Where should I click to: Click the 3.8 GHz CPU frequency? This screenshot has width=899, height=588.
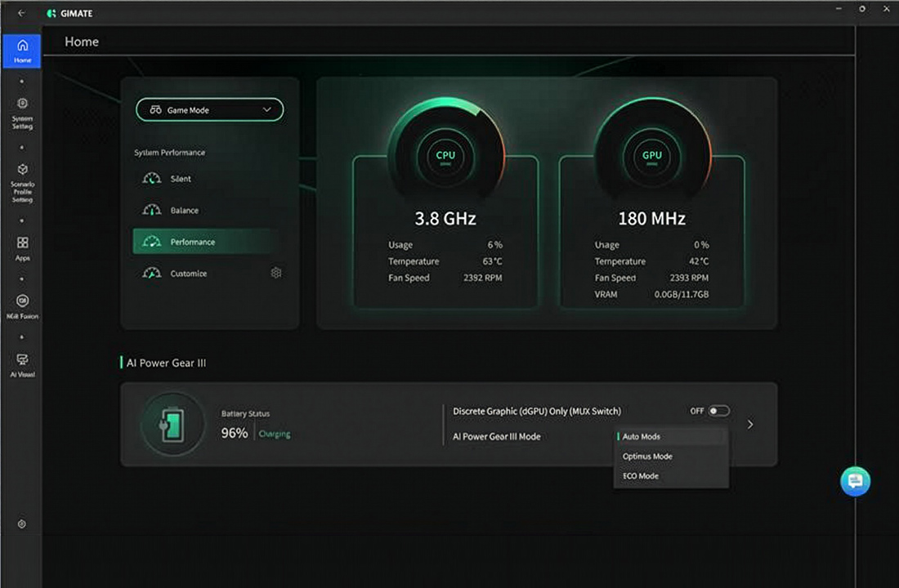[445, 218]
